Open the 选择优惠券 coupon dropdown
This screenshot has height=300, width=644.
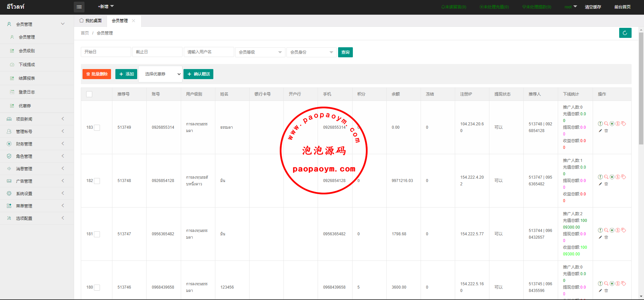pyautogui.click(x=160, y=74)
